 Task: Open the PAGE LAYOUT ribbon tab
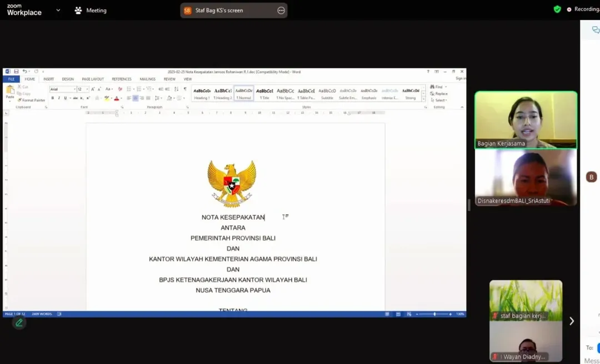tap(93, 79)
